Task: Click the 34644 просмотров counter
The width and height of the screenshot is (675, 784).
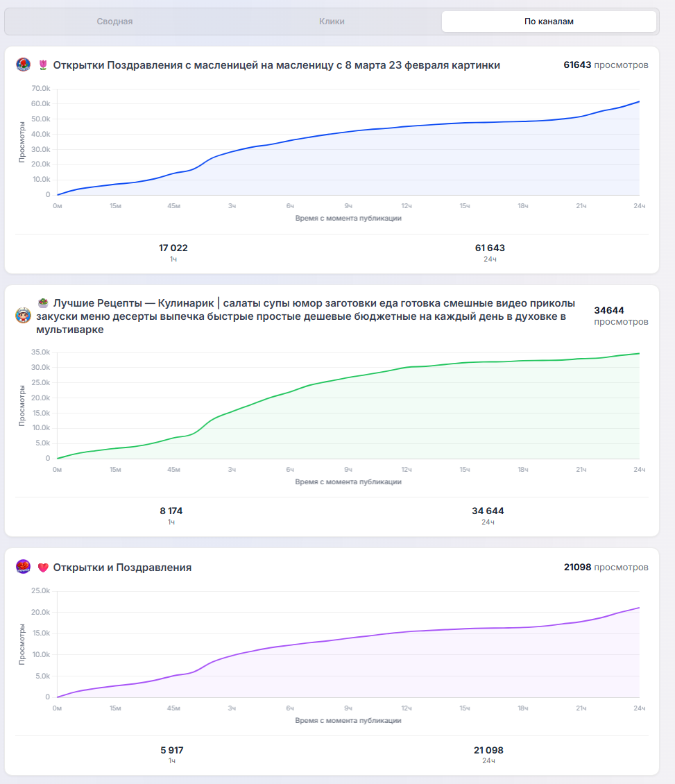Action: (621, 316)
